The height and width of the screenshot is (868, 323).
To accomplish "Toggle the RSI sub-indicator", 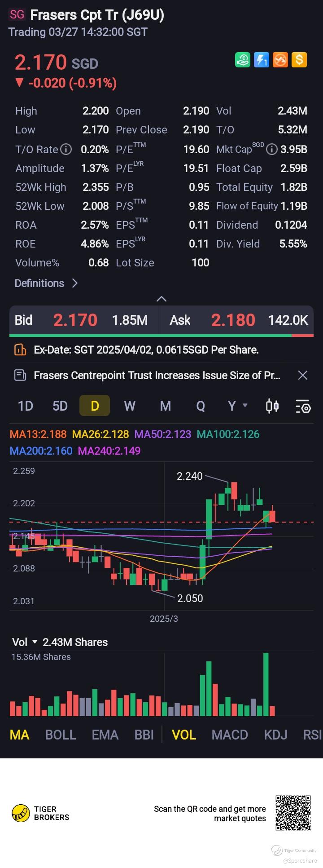I will coord(313,735).
